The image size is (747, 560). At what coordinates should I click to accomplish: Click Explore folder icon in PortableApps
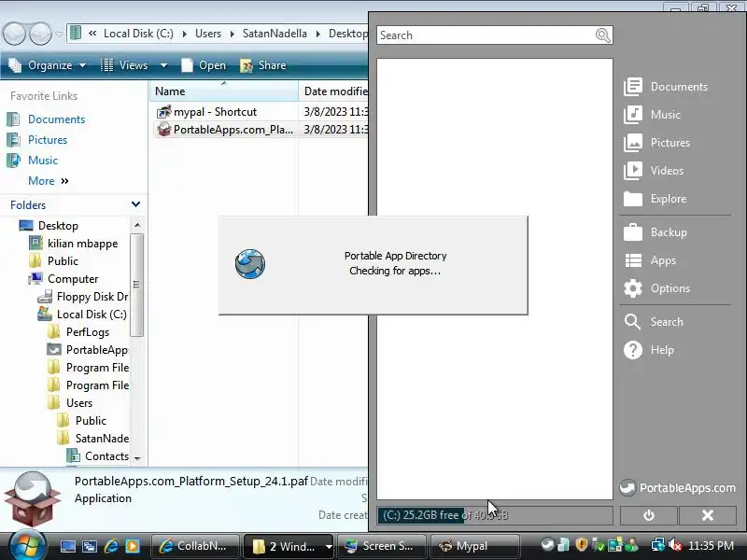pos(633,199)
